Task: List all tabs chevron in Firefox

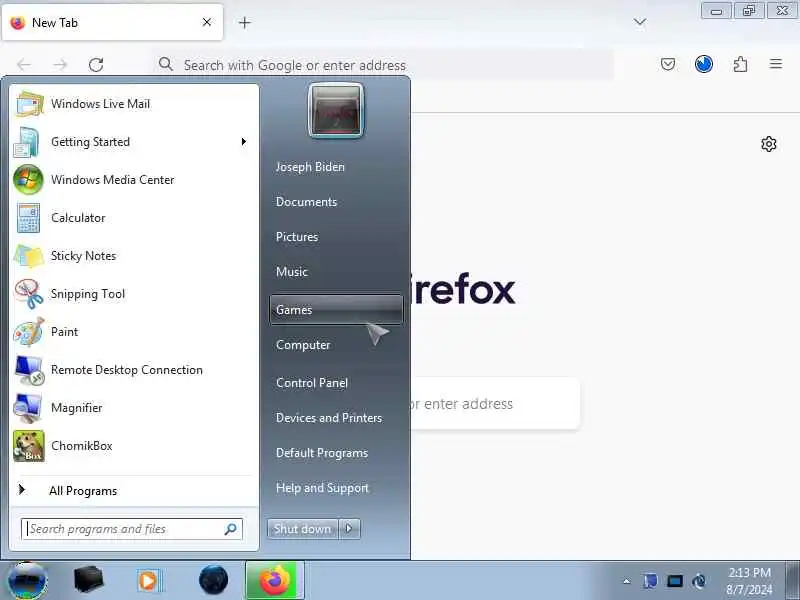Action: pos(640,22)
